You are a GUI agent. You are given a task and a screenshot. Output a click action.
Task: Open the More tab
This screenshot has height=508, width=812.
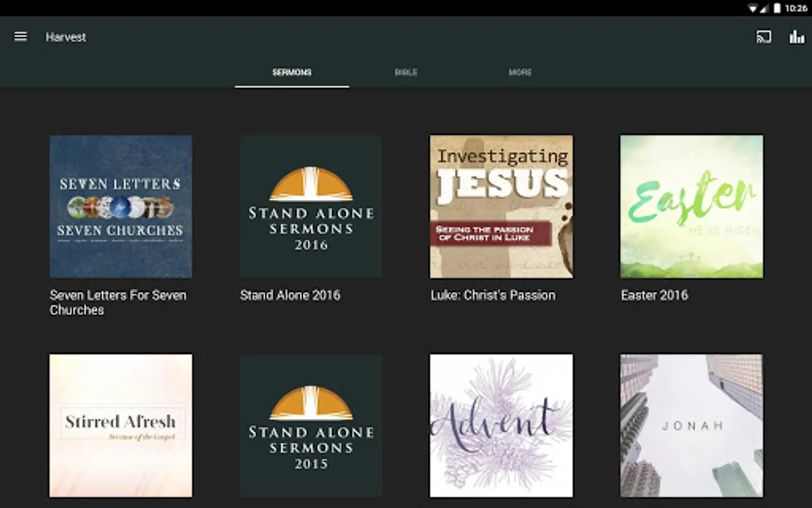click(x=520, y=73)
